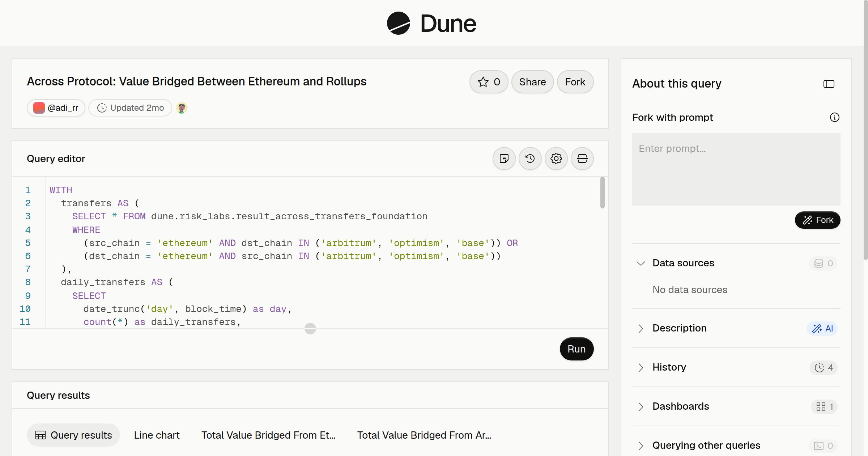Collapse the Data sources section

pos(641,263)
